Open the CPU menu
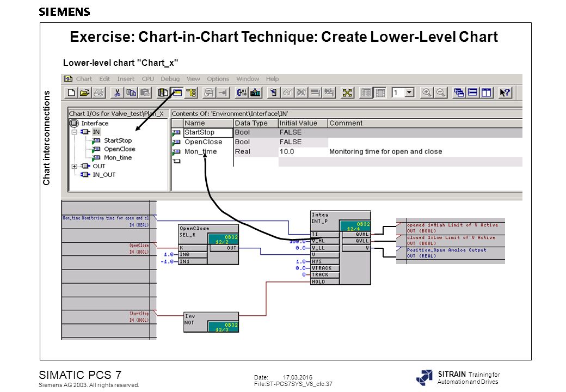This screenshot has height=392, width=566. click(147, 79)
